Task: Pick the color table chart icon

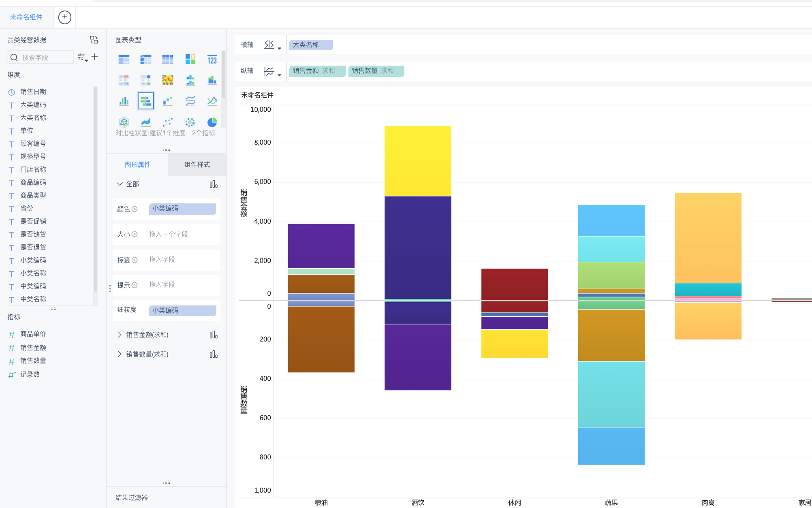Action: click(x=124, y=80)
